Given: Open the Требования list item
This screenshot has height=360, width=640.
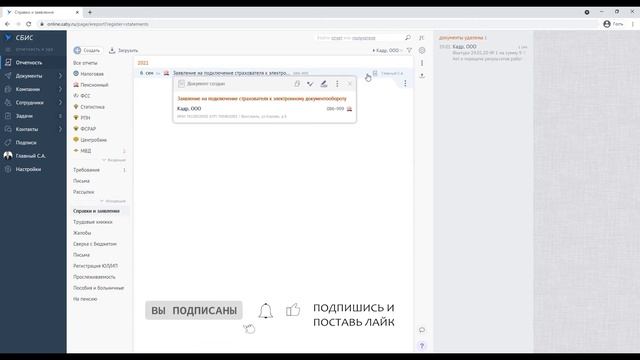Looking at the screenshot, I should (x=86, y=170).
